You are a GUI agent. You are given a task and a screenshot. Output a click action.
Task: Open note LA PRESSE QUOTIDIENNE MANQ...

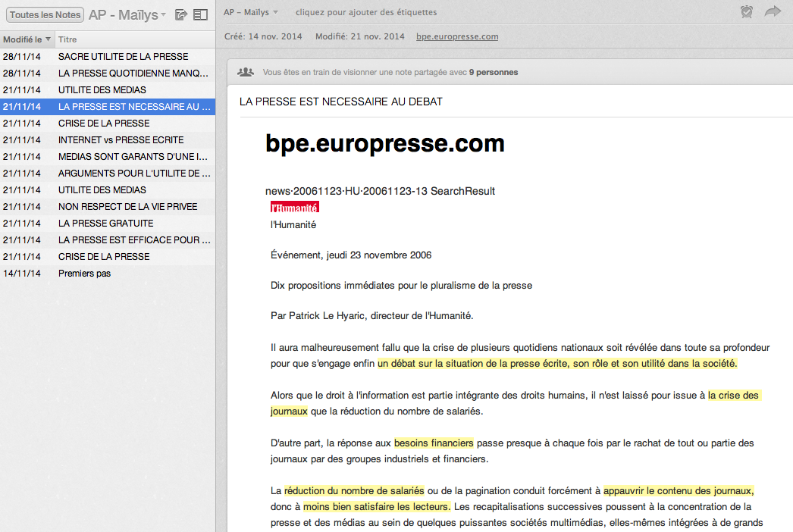click(x=108, y=74)
